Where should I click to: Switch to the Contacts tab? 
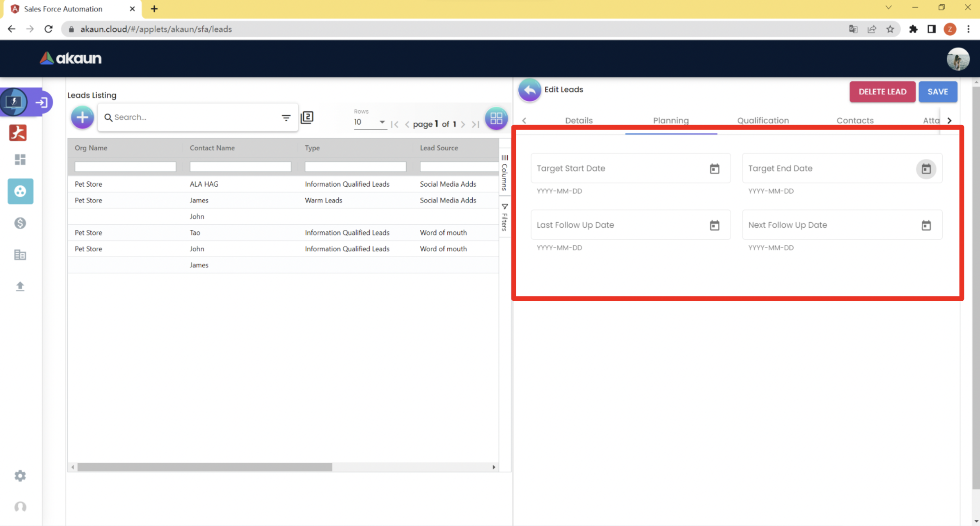tap(855, 121)
